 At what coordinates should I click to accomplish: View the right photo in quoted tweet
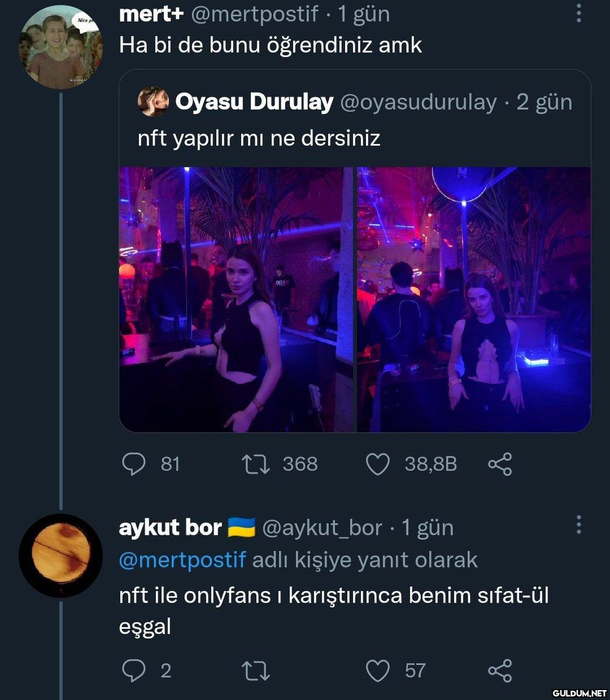point(473,299)
